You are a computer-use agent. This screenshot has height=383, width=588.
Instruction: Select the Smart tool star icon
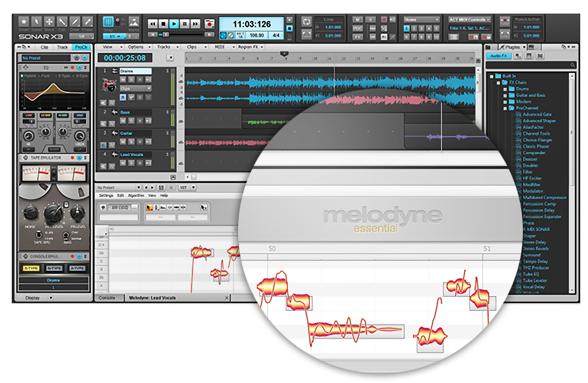pyautogui.click(x=24, y=22)
